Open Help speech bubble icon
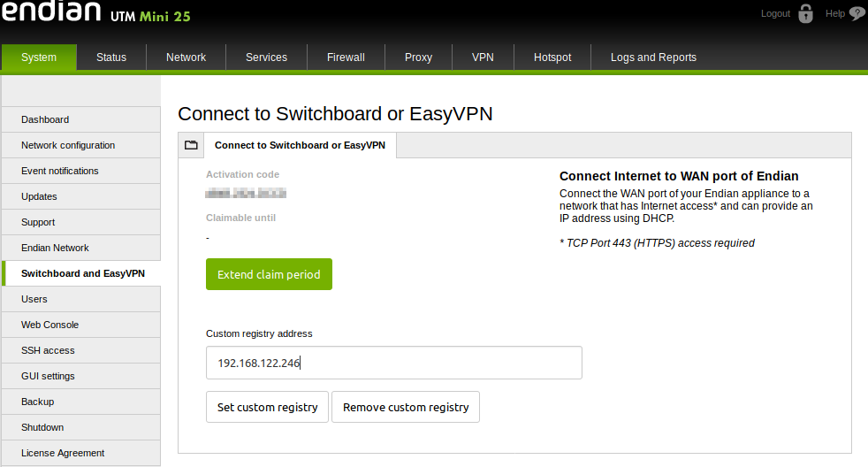The width and height of the screenshot is (868, 467). click(857, 13)
